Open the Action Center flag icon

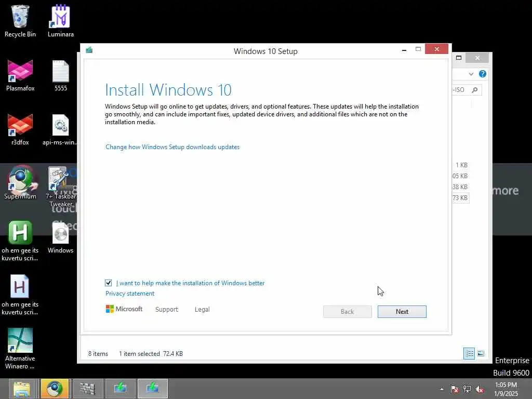click(454, 389)
